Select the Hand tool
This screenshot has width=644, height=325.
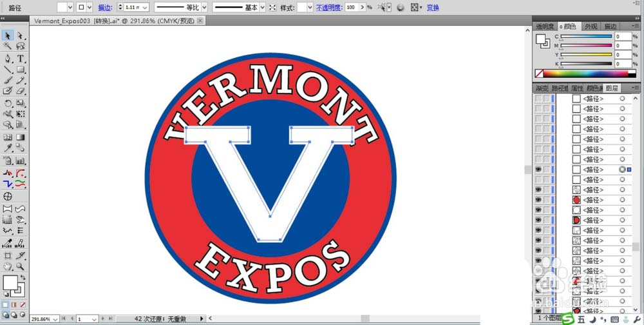pos(8,266)
